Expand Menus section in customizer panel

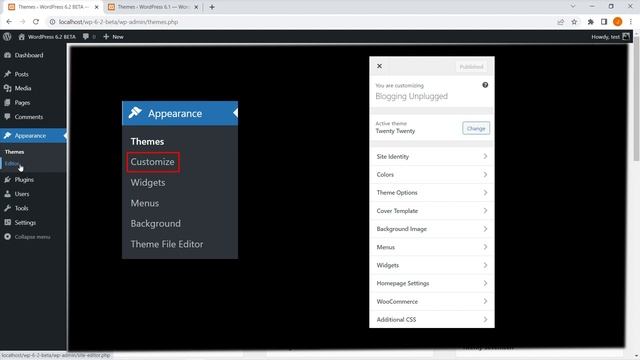click(432, 247)
